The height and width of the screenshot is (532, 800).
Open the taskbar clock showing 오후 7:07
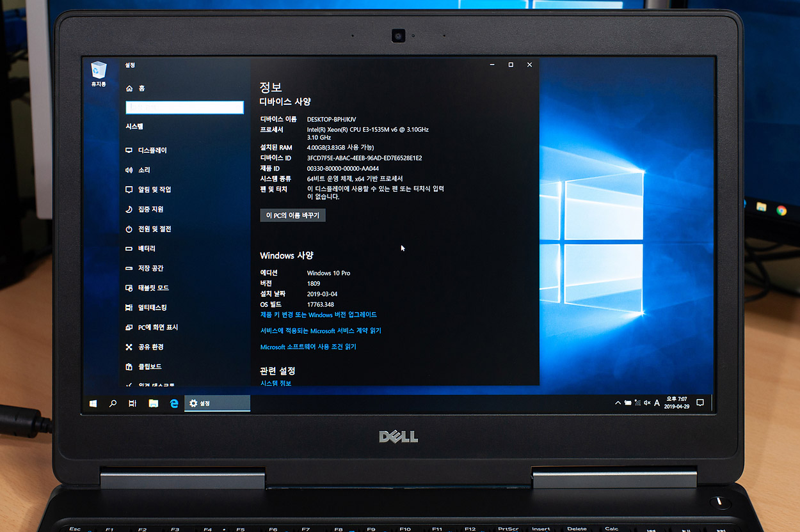click(x=676, y=403)
